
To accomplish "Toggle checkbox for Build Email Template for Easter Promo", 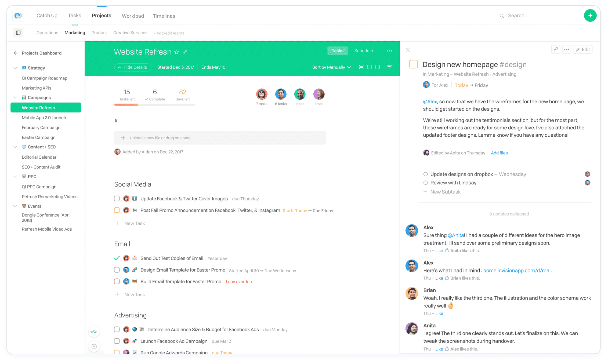I will point(117,282).
